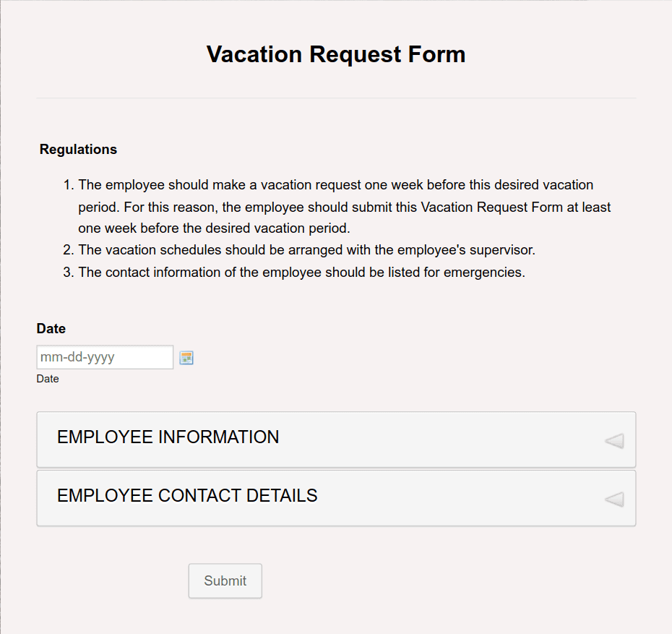The image size is (672, 634).
Task: Click the Date label above the input
Action: pos(51,328)
